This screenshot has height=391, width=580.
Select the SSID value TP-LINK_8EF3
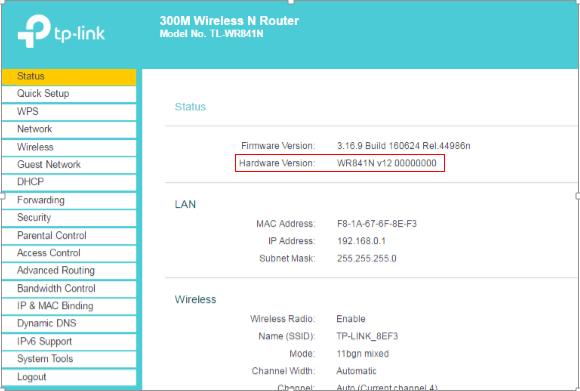tap(367, 336)
